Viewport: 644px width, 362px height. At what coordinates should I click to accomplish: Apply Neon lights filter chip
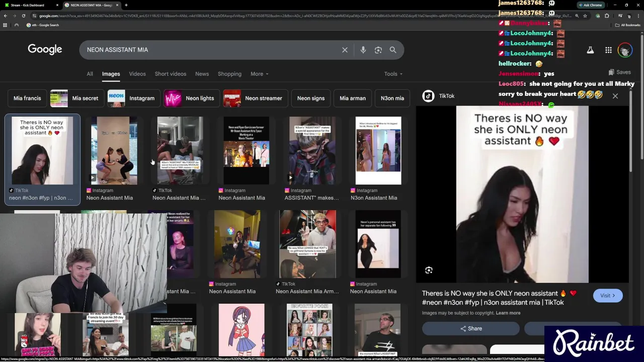(191, 98)
